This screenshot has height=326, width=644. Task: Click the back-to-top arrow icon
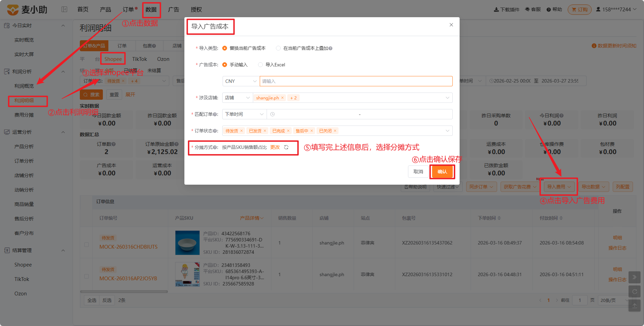click(x=635, y=305)
